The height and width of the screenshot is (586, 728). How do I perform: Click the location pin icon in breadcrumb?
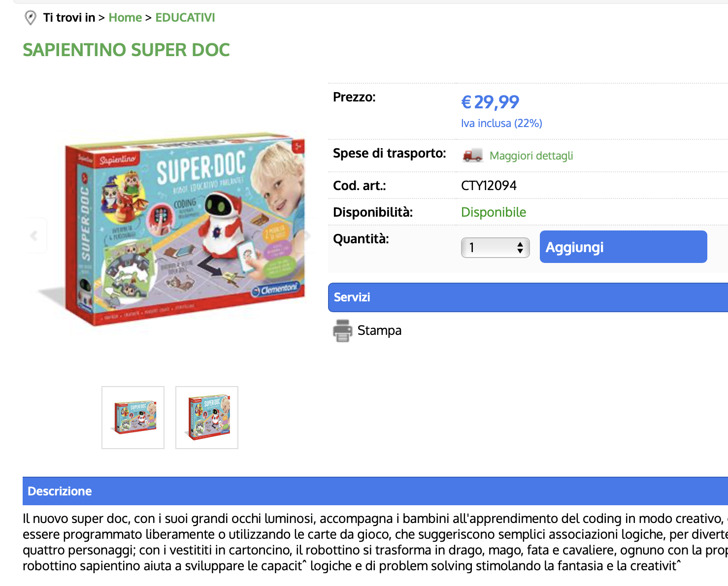coord(31,18)
